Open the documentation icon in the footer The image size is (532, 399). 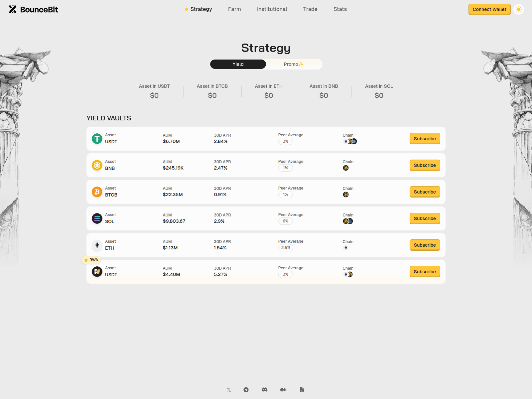[x=302, y=389]
